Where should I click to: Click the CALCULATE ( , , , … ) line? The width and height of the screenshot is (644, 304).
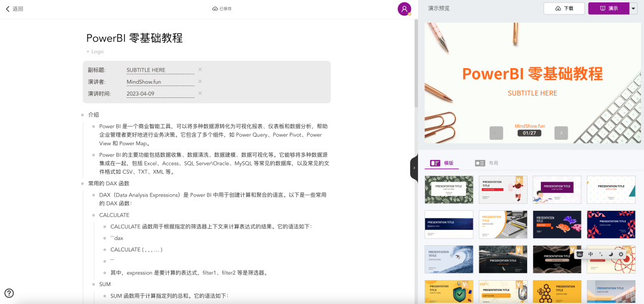[137, 250]
